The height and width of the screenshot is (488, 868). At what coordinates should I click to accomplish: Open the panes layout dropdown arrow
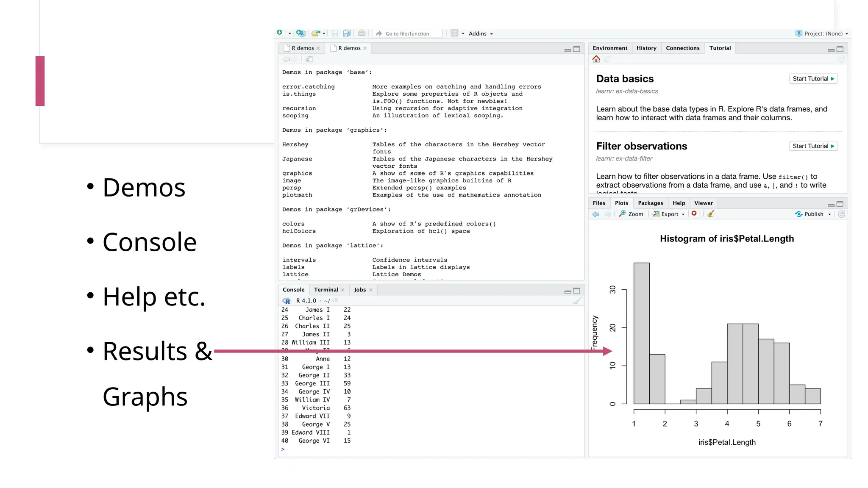463,33
